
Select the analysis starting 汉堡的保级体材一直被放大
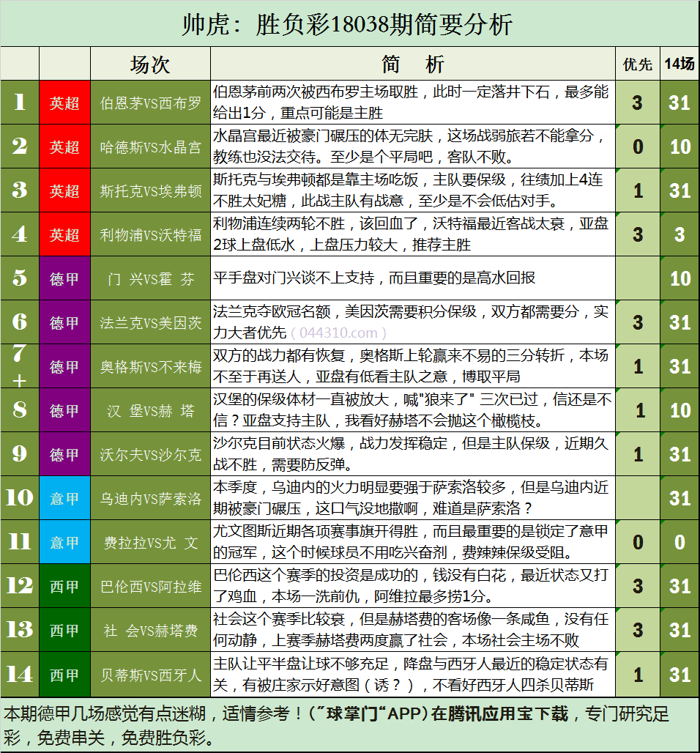click(413, 410)
